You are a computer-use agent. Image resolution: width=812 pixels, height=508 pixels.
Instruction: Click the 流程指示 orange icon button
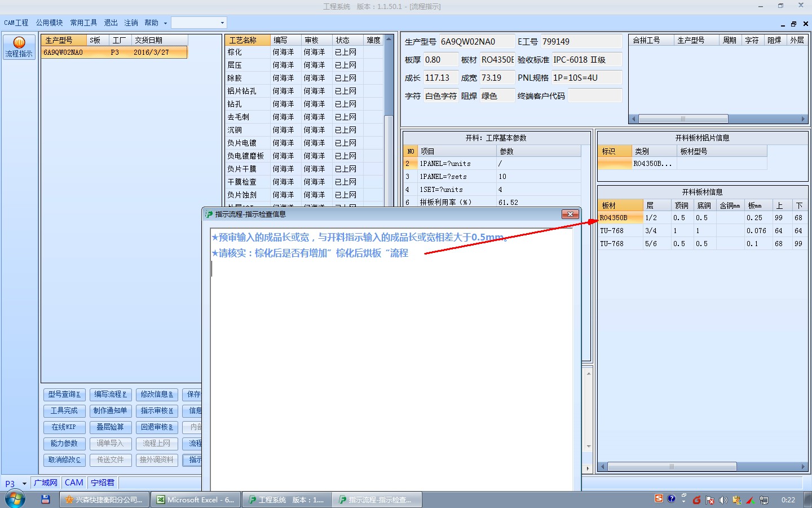coord(19,47)
